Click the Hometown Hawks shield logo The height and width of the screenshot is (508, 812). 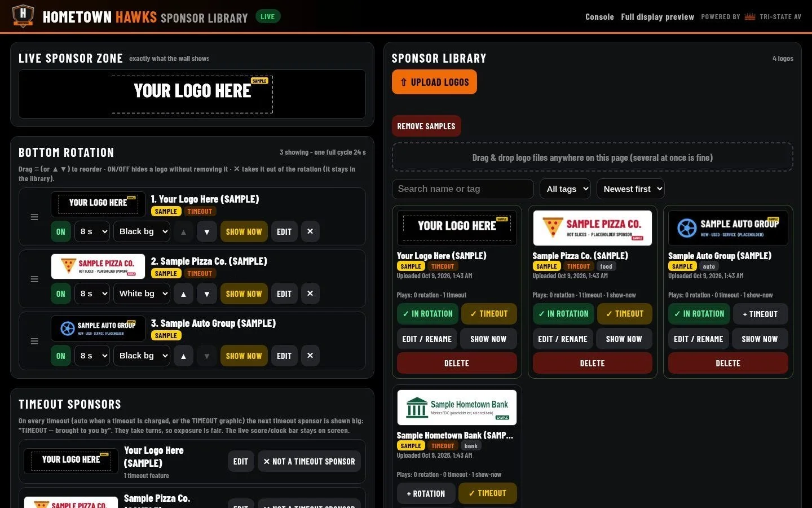[23, 16]
